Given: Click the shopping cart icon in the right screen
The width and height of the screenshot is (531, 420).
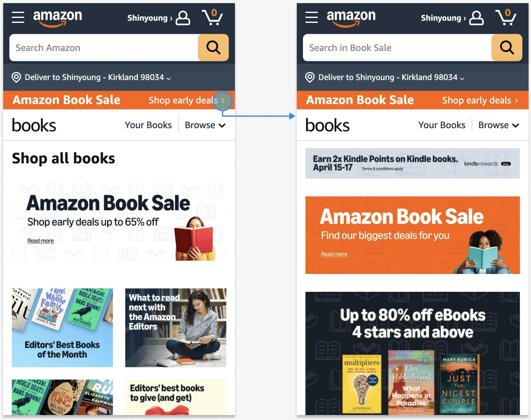Looking at the screenshot, I should tap(506, 17).
